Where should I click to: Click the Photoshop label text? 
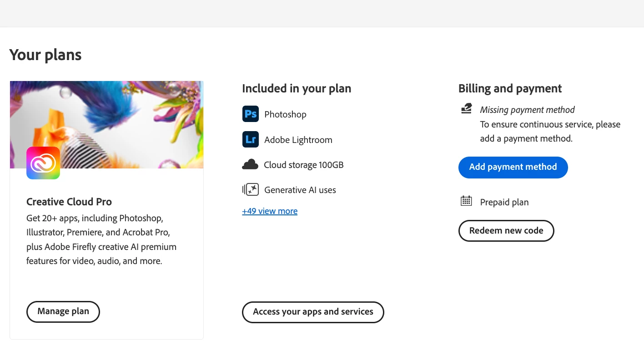285,114
